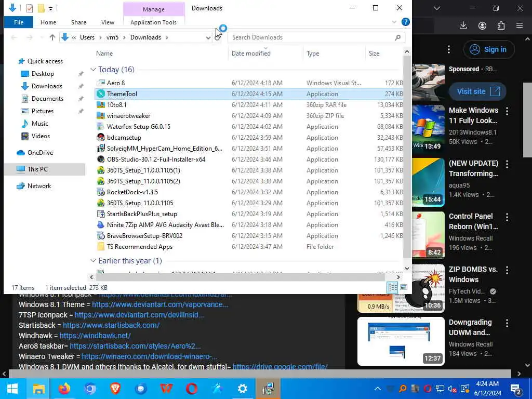Collapse the Today (16) group
Viewport: 532px width, 399px height.
pos(93,70)
